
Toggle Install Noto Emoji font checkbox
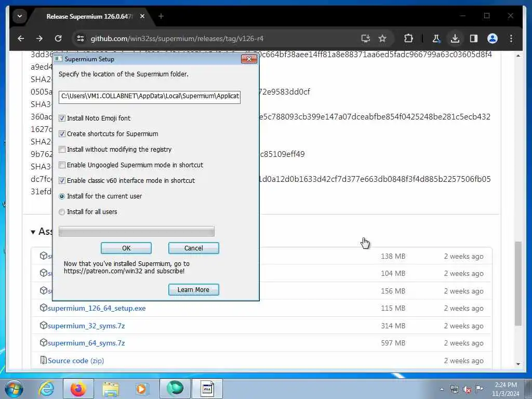[x=62, y=118]
